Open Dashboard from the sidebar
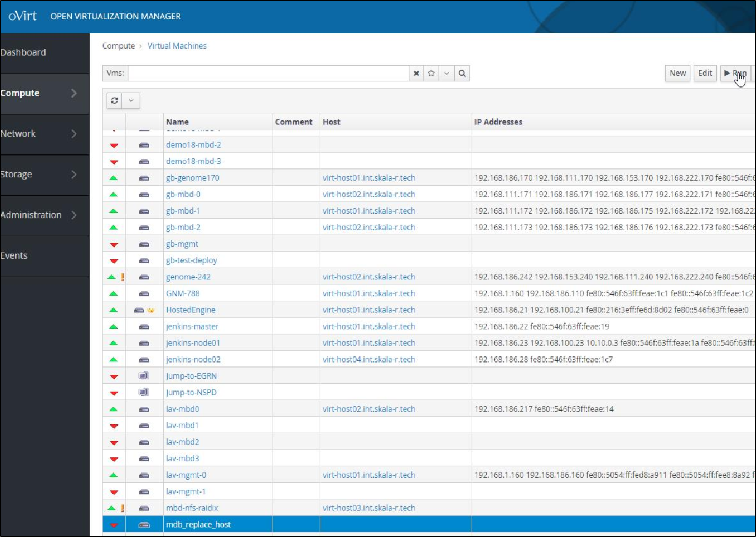 pyautogui.click(x=24, y=52)
